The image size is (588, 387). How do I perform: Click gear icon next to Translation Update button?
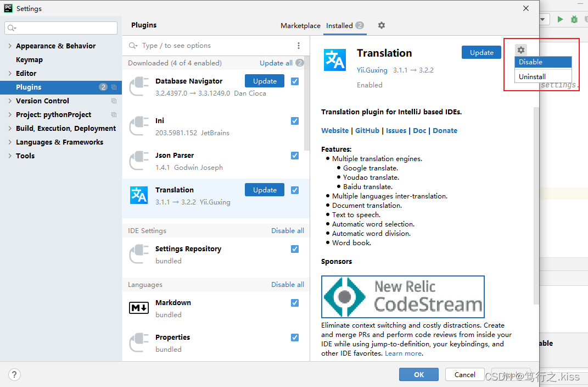[521, 49]
